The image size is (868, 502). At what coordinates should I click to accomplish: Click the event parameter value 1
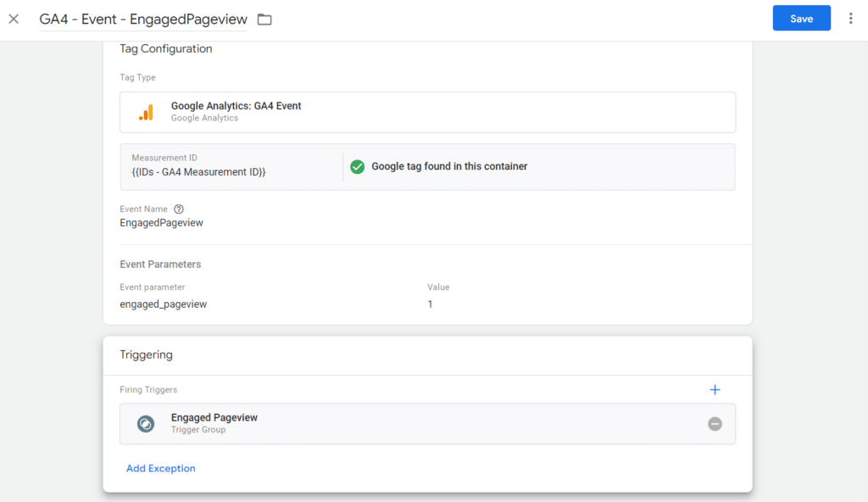click(430, 304)
